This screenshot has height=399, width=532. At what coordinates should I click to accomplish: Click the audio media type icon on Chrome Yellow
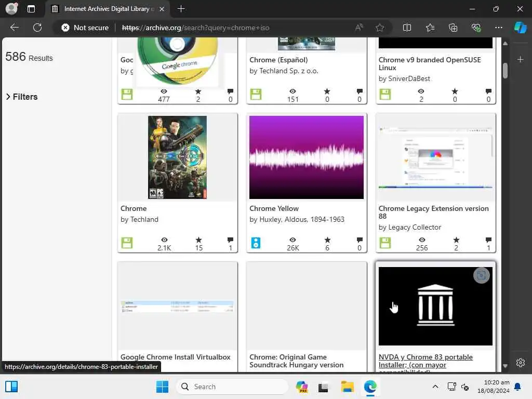(256, 243)
